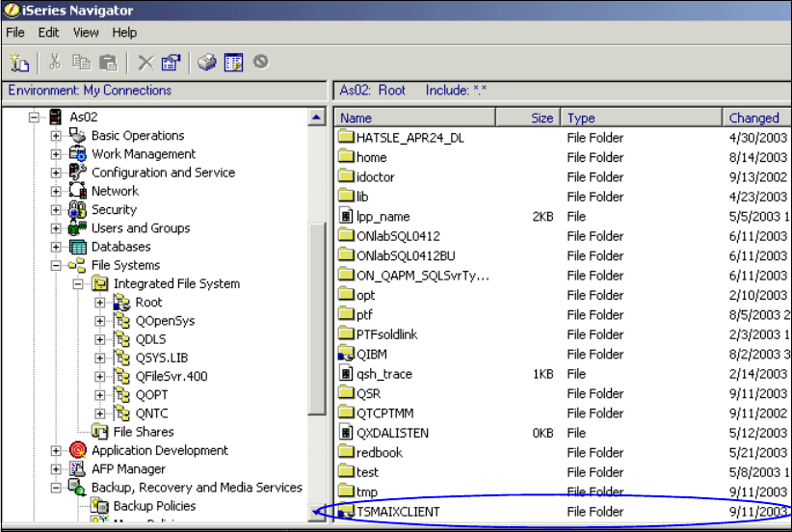
Task: Click the Databases table icon
Action: click(x=77, y=247)
